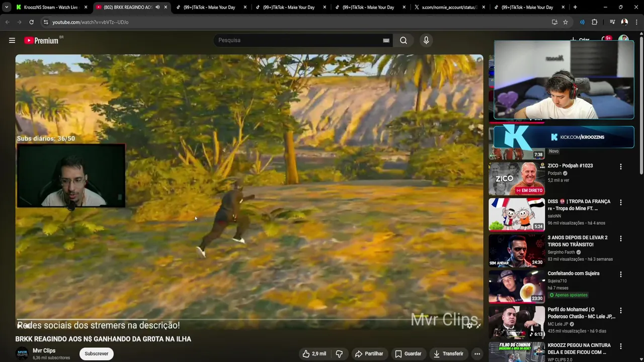This screenshot has height=362, width=644.
Task: Open the browser media control icon
Action: click(x=612, y=22)
